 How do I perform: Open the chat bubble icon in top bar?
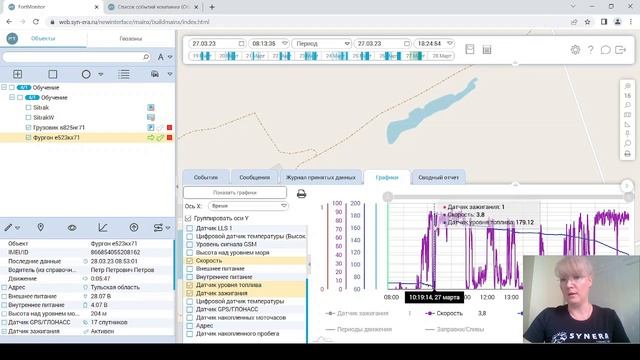point(605,50)
